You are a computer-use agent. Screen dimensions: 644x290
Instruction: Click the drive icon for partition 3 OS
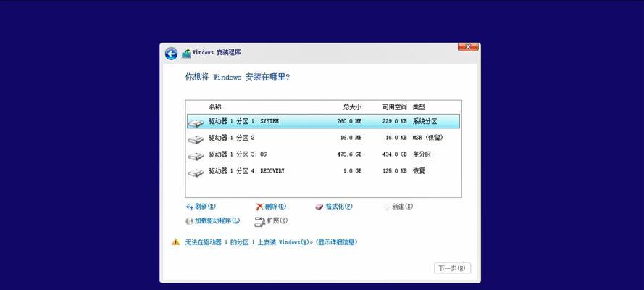click(x=196, y=156)
